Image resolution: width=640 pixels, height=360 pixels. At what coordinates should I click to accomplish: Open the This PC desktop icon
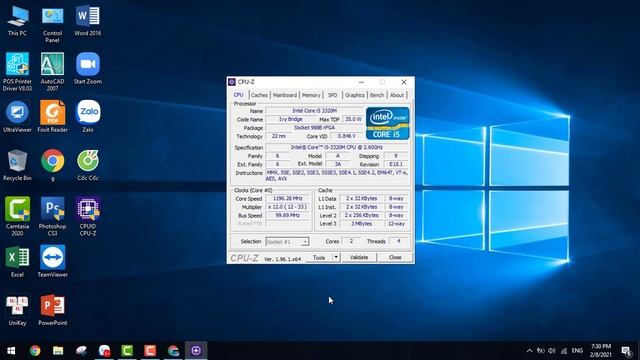click(18, 21)
